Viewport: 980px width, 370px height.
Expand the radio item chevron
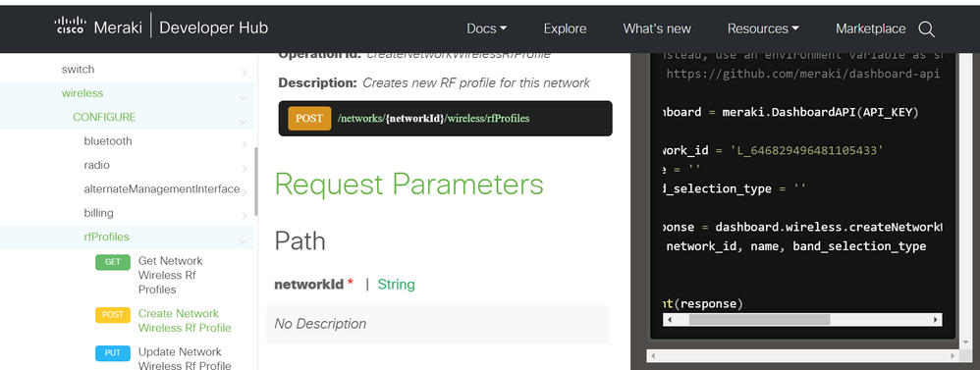pos(244,169)
